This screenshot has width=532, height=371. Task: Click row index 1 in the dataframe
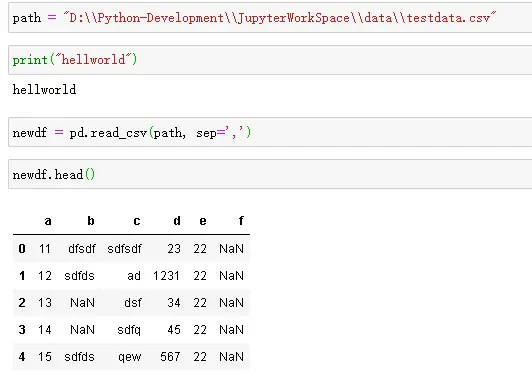[x=22, y=276]
